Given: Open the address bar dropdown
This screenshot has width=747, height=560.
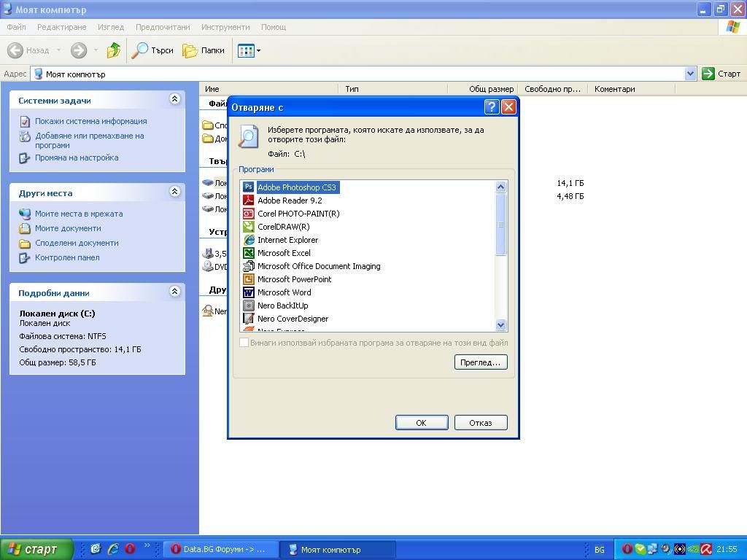Looking at the screenshot, I should pos(690,74).
